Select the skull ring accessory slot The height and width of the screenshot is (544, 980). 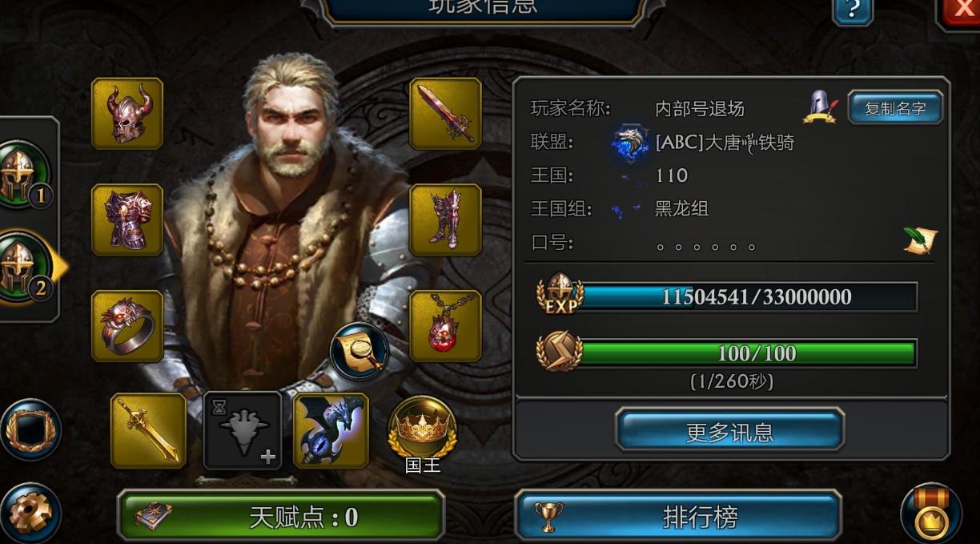coord(127,326)
